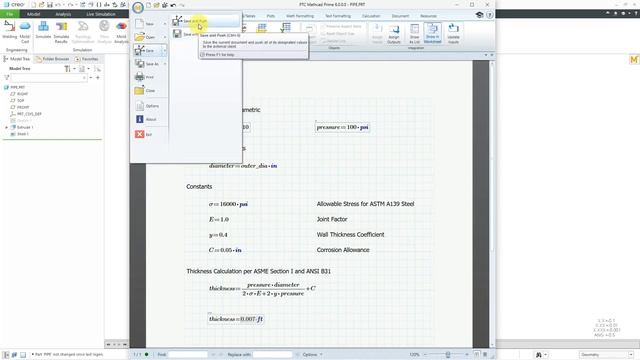The image size is (640, 360).
Task: Select Print in Mathcad file menu
Action: point(149,77)
